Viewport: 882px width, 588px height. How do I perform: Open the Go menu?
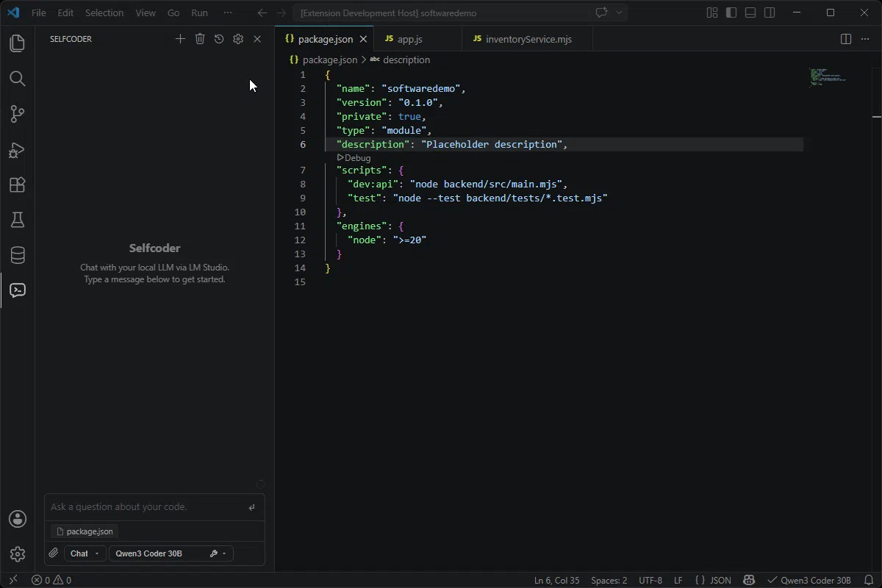173,12
